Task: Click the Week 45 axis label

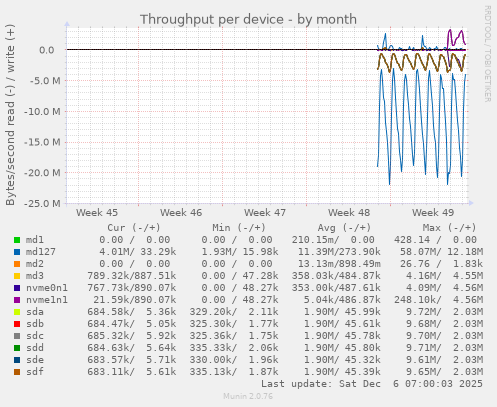Action: click(x=97, y=213)
